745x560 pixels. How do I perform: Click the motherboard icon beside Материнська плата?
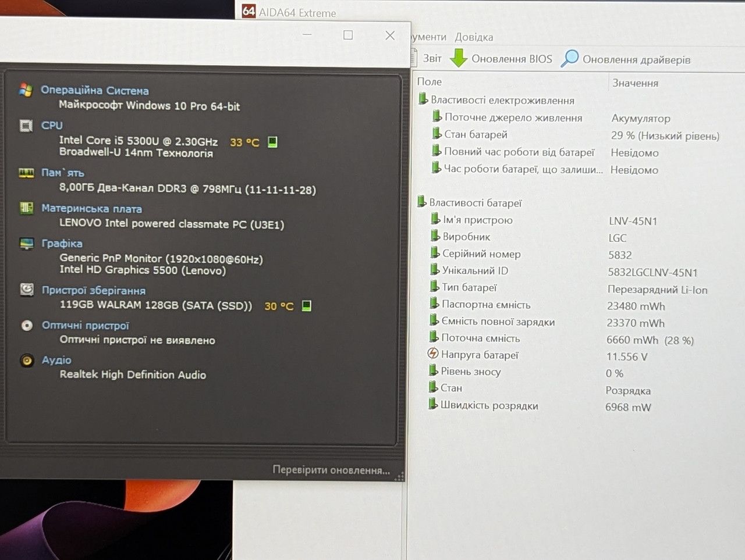click(x=26, y=208)
